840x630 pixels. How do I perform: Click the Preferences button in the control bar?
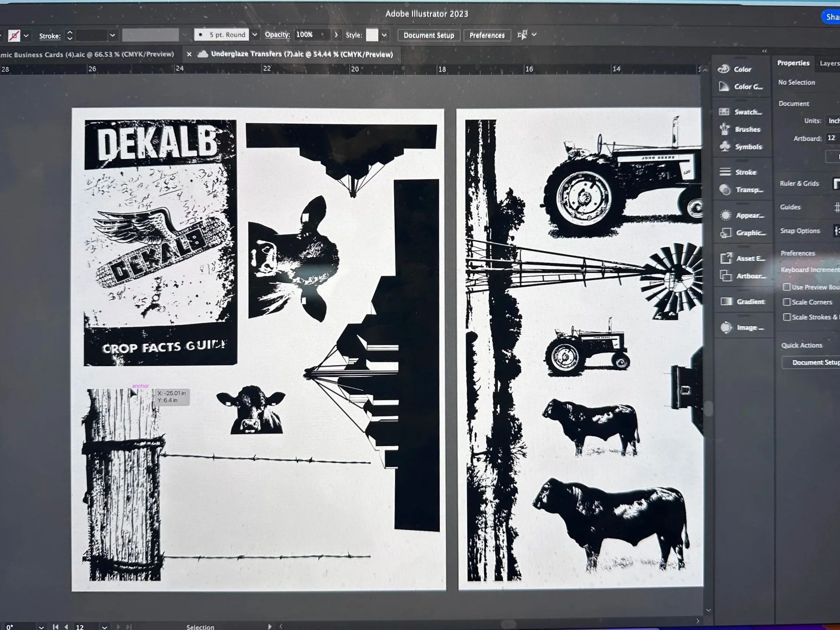(x=487, y=35)
